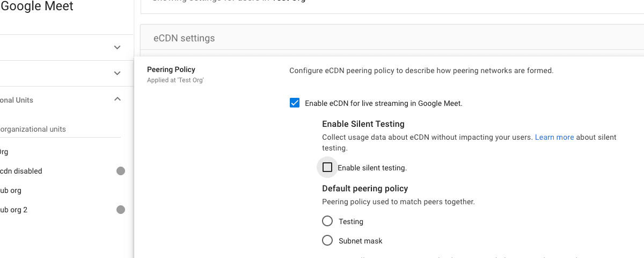Click the Peering Policy setting title
Screen dimensions: 644x258
171,69
